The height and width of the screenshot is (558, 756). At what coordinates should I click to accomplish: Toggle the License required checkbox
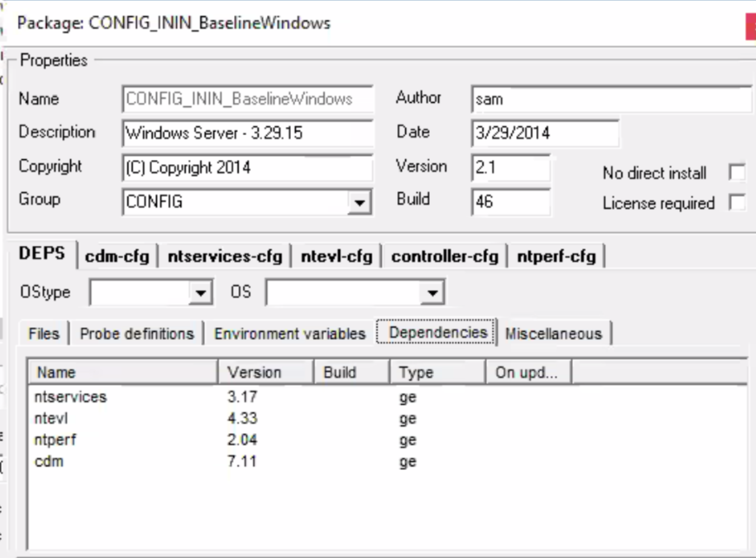pos(737,202)
